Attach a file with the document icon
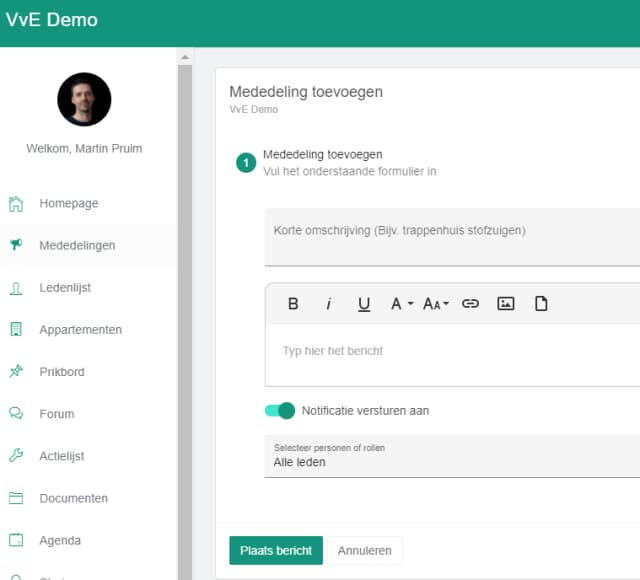Image resolution: width=640 pixels, height=580 pixels. tap(541, 304)
